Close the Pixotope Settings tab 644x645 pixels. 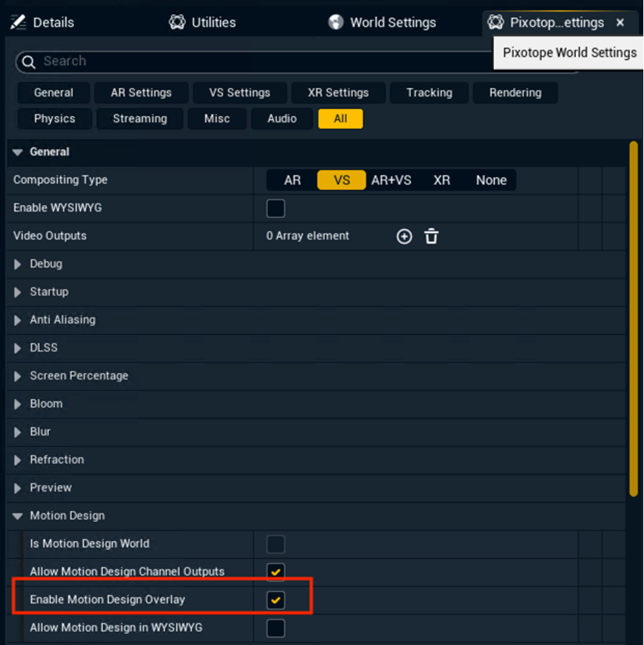click(x=620, y=22)
